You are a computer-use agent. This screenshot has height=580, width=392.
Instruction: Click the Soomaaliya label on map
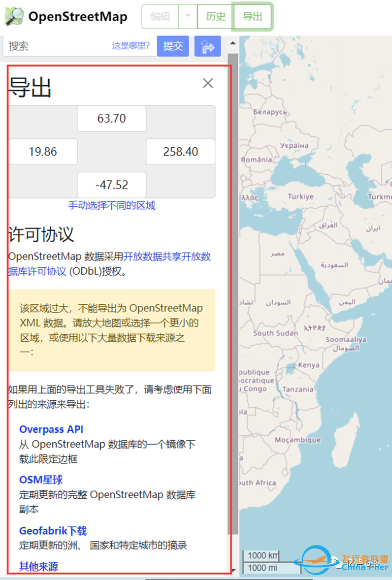[346, 339]
